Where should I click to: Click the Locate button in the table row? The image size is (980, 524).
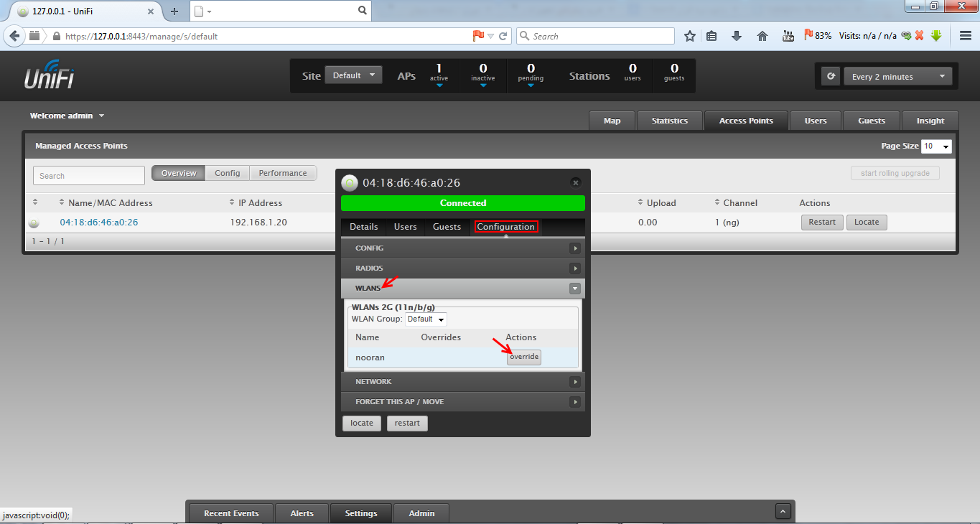pos(867,223)
